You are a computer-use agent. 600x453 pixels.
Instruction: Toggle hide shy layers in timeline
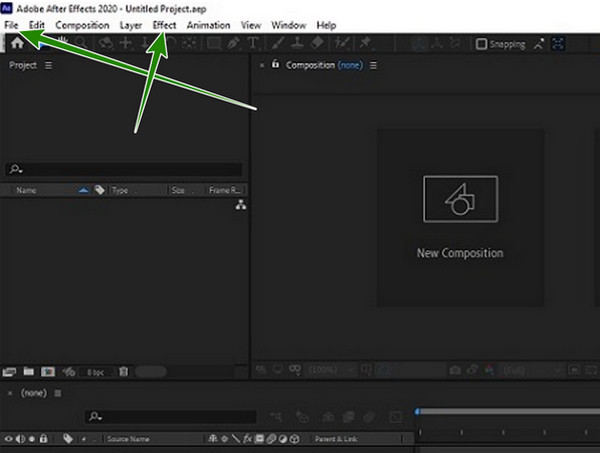pyautogui.click(x=328, y=417)
